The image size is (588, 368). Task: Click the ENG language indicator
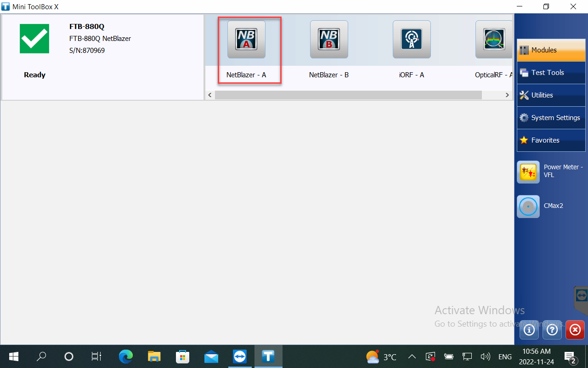505,356
